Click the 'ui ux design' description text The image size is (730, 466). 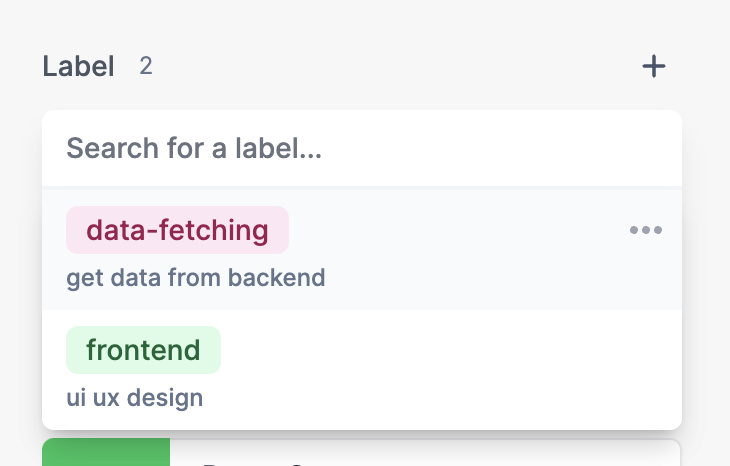point(135,398)
